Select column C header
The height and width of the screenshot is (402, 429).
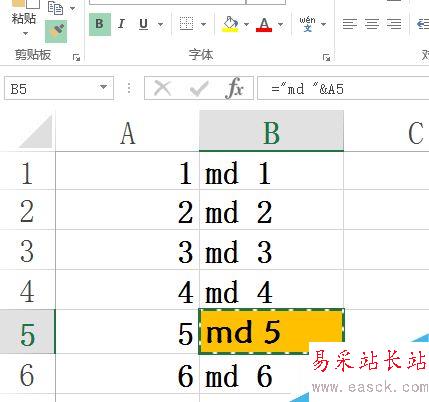(x=387, y=132)
